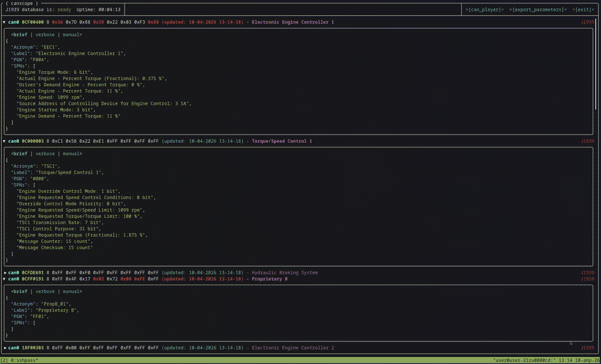
Task: Select verbose view in Proprietary B panel
Action: pyautogui.click(x=45, y=291)
